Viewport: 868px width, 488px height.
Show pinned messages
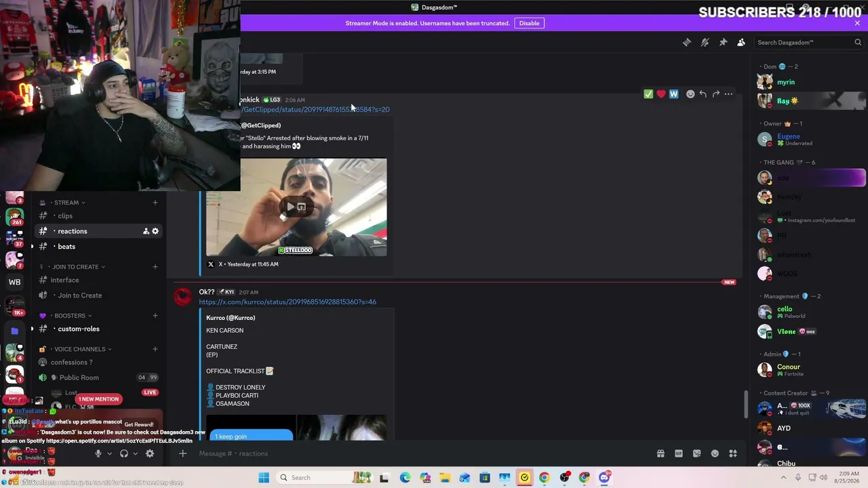pos(723,42)
